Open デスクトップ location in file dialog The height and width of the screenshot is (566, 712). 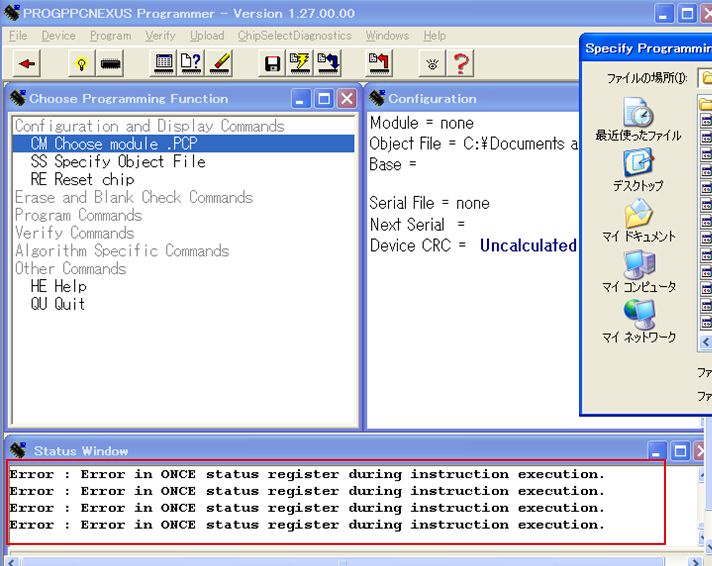[638, 170]
